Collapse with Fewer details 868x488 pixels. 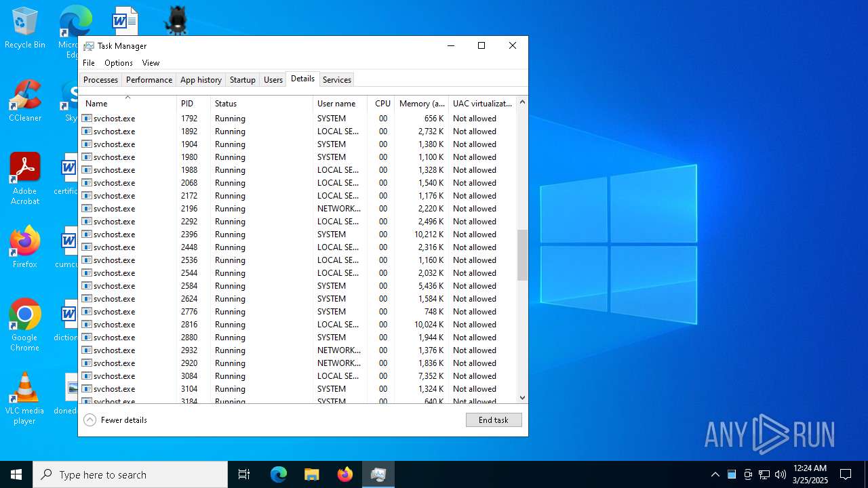point(115,420)
